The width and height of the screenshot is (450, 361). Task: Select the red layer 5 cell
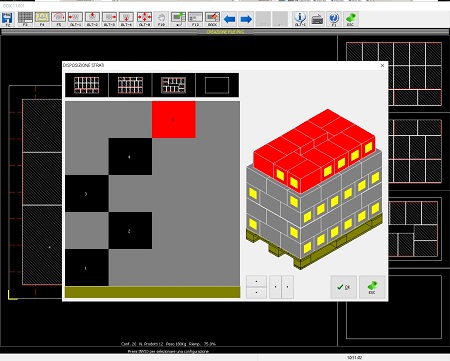coord(174,120)
